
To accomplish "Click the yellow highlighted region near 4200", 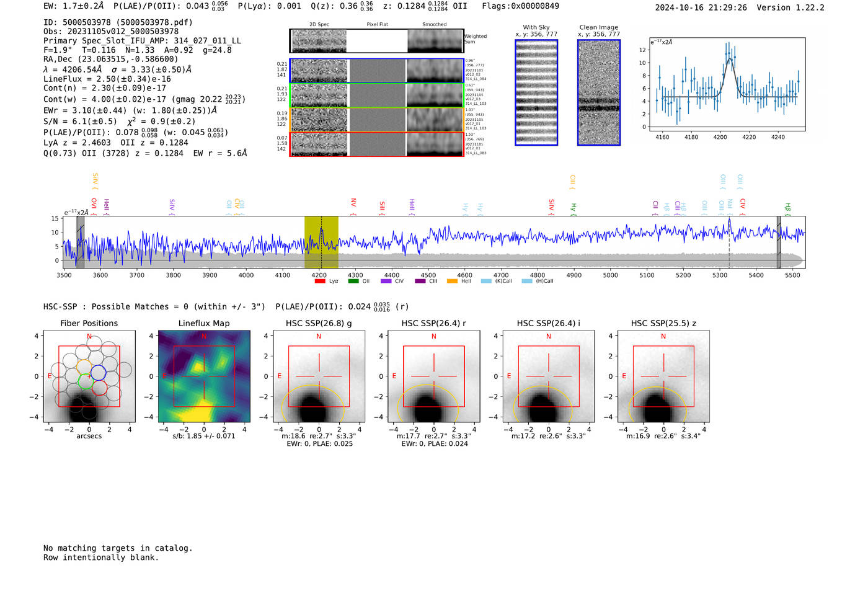I will click(321, 242).
